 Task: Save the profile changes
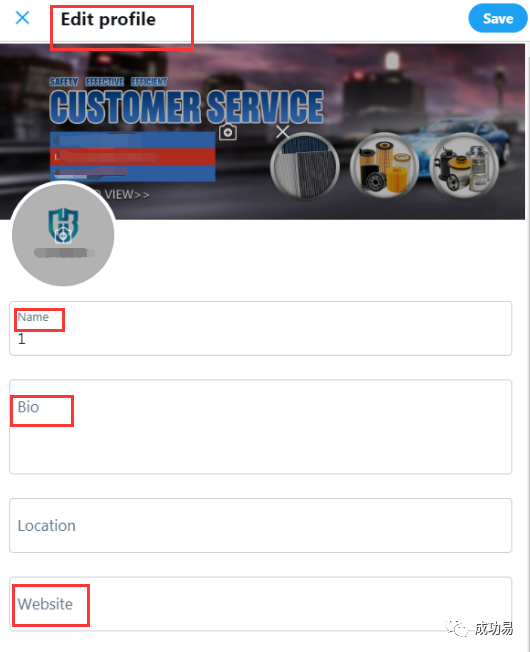click(x=498, y=18)
